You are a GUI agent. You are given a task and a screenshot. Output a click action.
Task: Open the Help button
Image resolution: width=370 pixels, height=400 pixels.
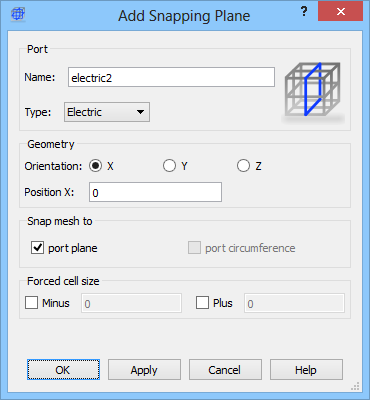pos(306,369)
